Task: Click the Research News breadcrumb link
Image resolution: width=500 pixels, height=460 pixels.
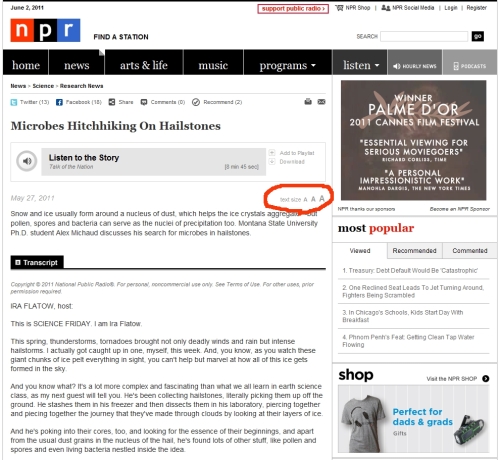Action: 81,86
